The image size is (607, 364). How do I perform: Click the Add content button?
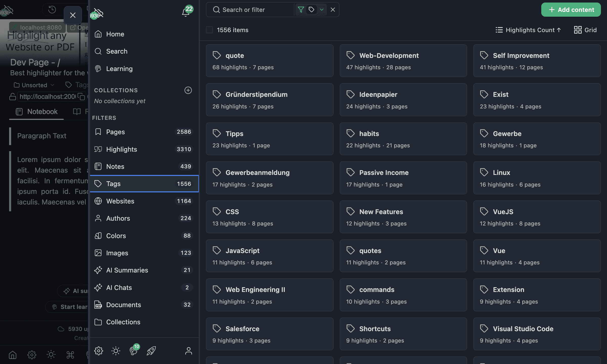(571, 10)
